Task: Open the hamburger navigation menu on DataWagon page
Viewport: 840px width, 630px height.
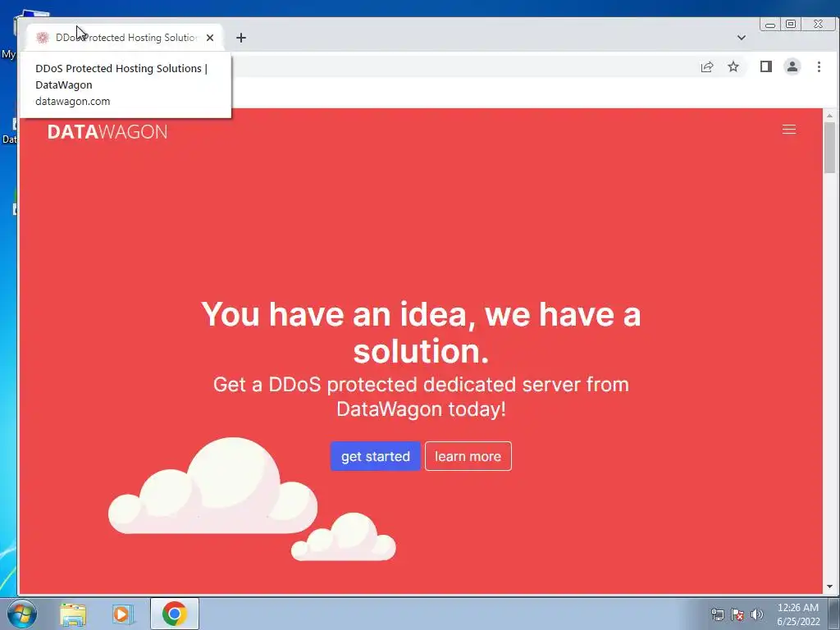Action: pos(788,130)
